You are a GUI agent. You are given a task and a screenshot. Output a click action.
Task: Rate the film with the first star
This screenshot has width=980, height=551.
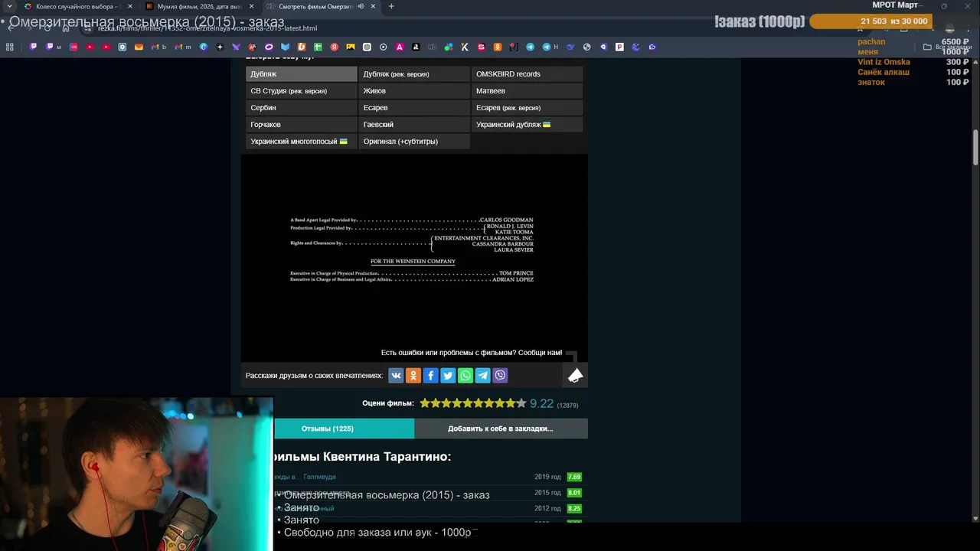(425, 403)
